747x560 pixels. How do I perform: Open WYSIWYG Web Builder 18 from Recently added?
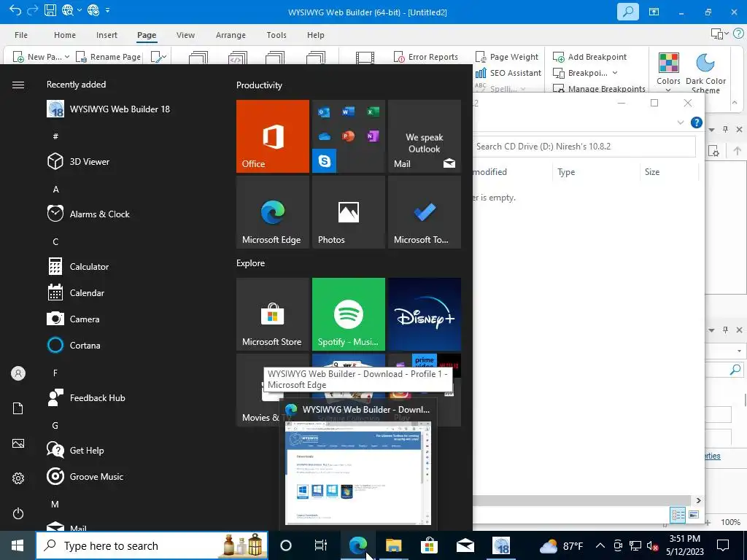click(x=108, y=109)
